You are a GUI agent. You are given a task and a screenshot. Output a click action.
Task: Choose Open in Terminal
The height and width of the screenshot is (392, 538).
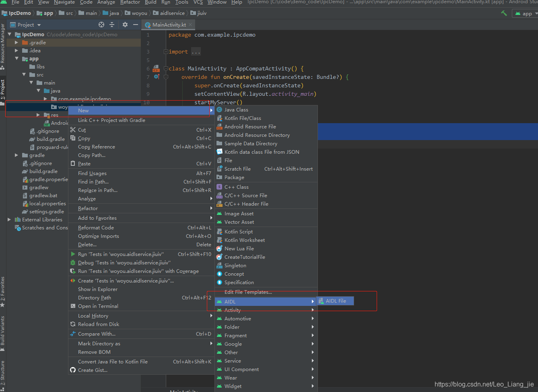click(x=141, y=306)
